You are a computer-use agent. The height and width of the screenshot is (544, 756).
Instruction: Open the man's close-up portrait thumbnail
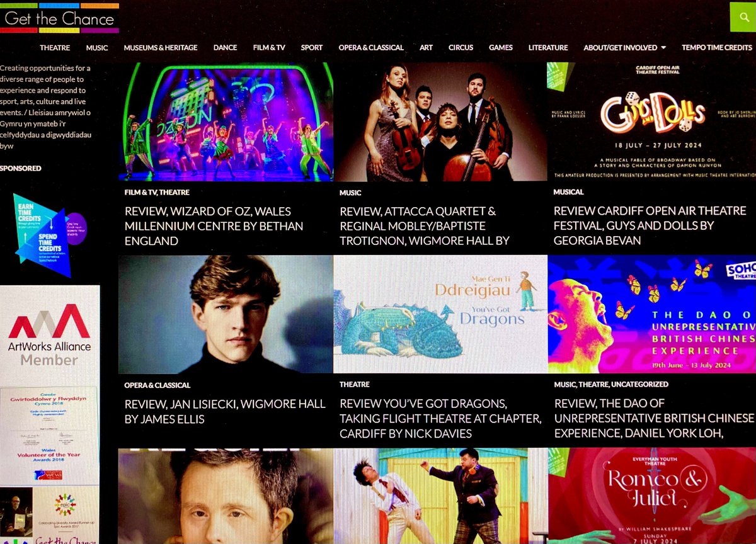(226, 496)
